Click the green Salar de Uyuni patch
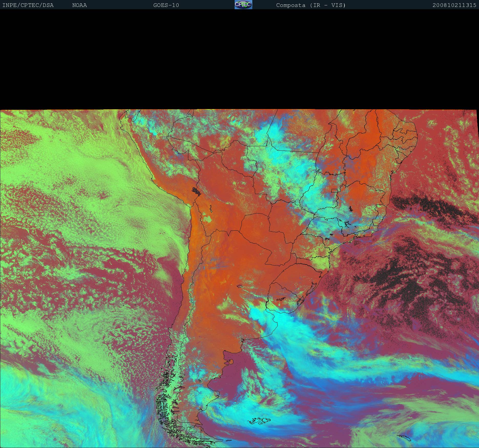 207,219
